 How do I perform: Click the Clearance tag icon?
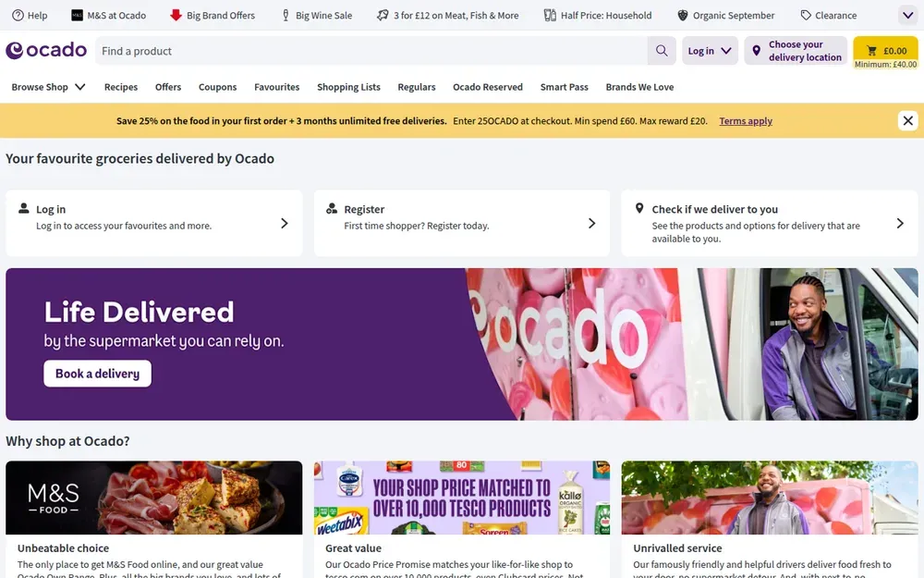pyautogui.click(x=806, y=16)
